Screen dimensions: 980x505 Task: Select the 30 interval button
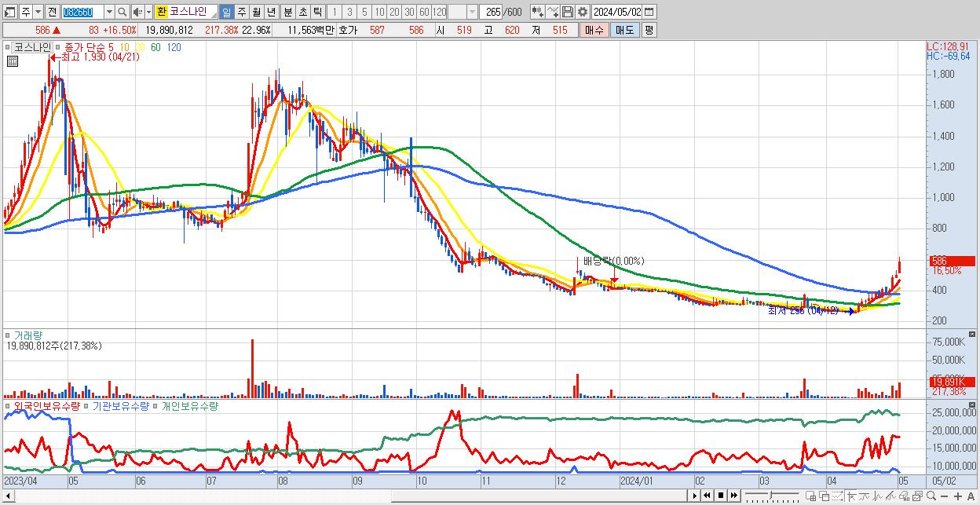click(409, 12)
